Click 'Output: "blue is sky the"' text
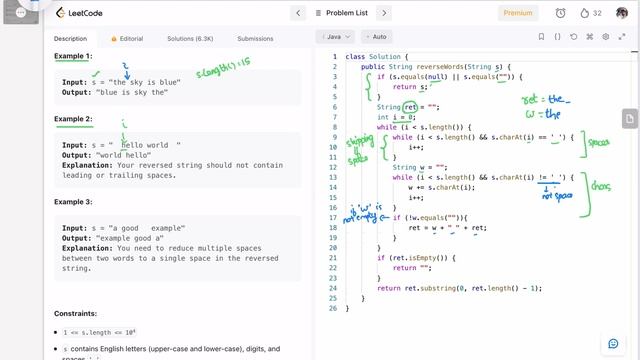Screen dimensions: 640x360 pos(115,92)
